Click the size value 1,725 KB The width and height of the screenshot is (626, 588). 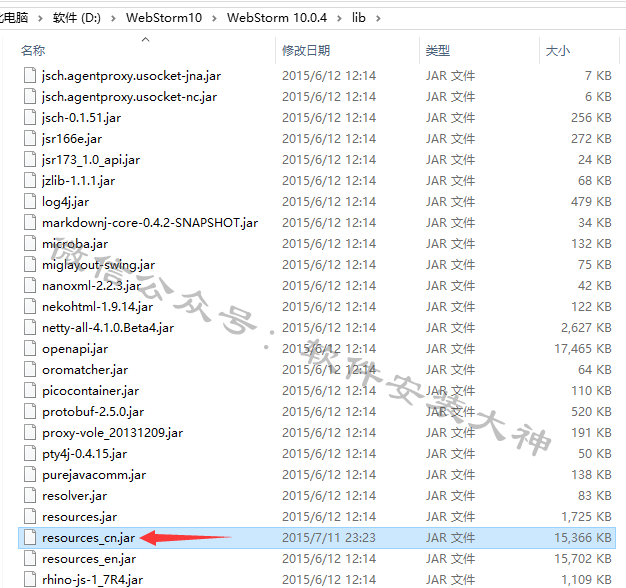tap(586, 517)
